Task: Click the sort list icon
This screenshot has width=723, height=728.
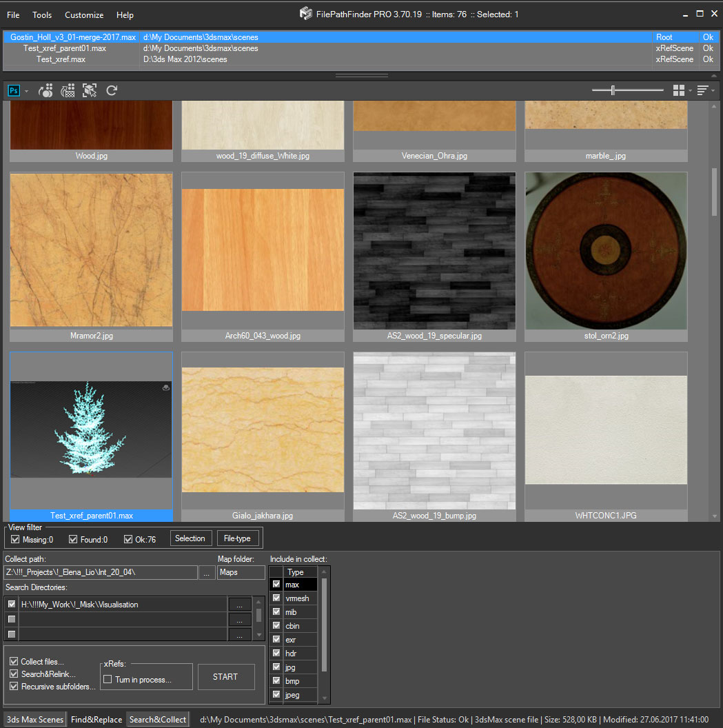Action: (702, 90)
